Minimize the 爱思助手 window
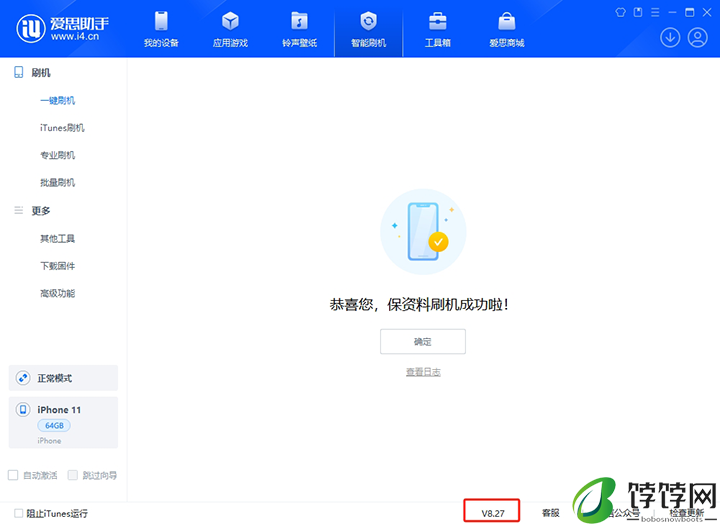This screenshot has height=524, width=720. (672, 12)
